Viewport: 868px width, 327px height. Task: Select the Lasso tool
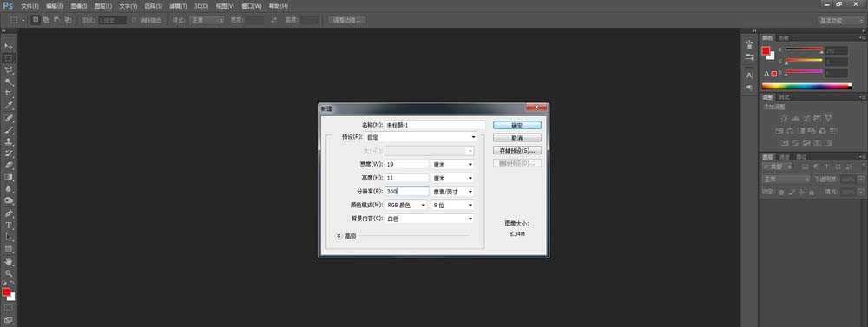[x=9, y=70]
